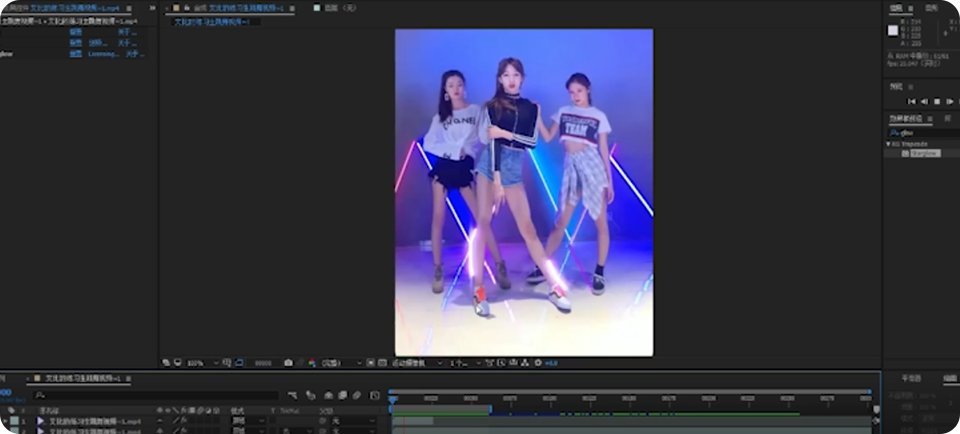Open the 选项... options link of the second effect
Viewport: 960px width, 434px height.
click(x=96, y=43)
